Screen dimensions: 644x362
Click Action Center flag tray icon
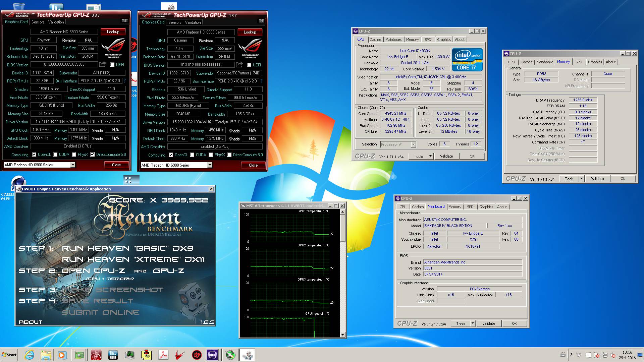tap(597, 355)
